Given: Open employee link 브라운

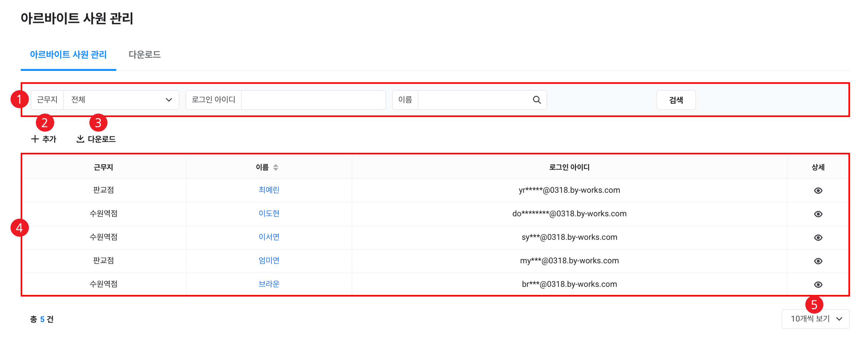Looking at the screenshot, I should (x=269, y=284).
